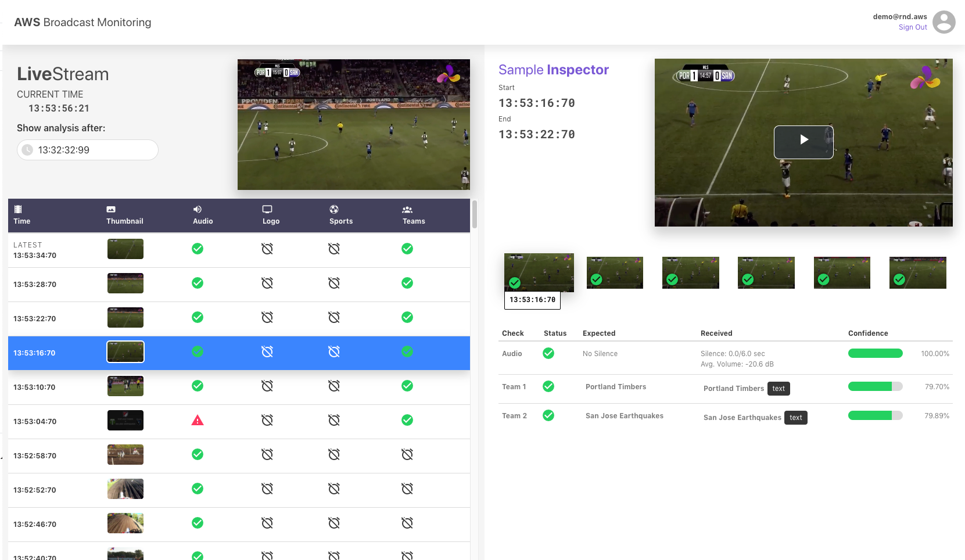Click the analysis table scrollbar

[x=475, y=214]
